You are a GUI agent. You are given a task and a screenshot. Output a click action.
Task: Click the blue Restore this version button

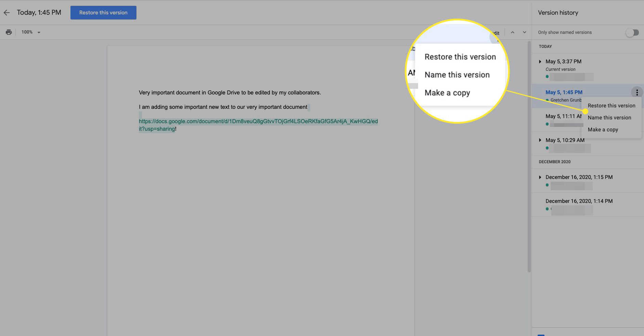pos(103,13)
